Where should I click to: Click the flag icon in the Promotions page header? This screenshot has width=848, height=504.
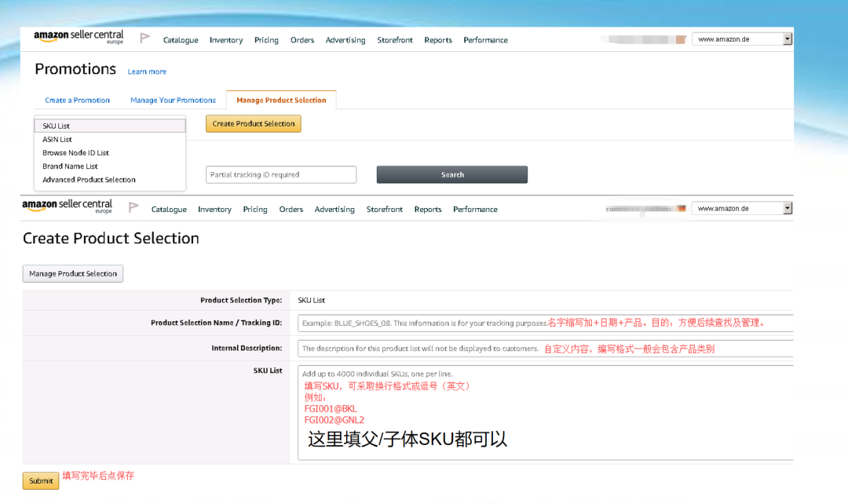(144, 38)
